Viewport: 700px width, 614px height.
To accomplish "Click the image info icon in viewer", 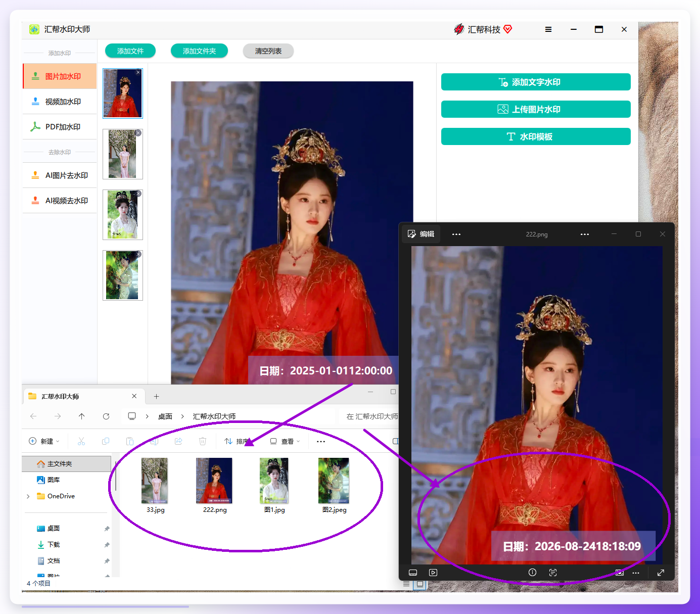I will [532, 573].
